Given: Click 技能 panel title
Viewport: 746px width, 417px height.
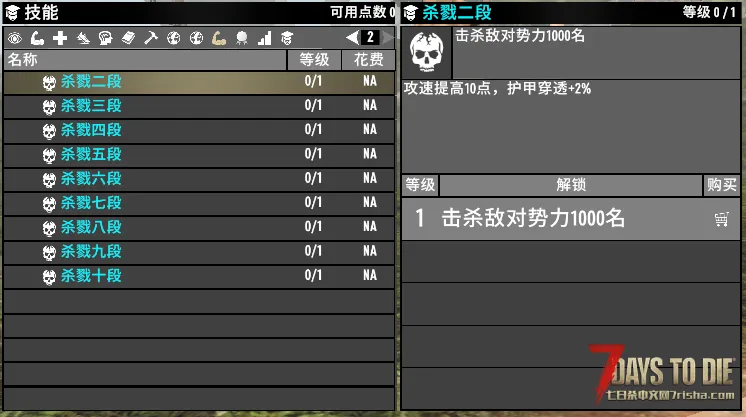Looking at the screenshot, I should (41, 13).
